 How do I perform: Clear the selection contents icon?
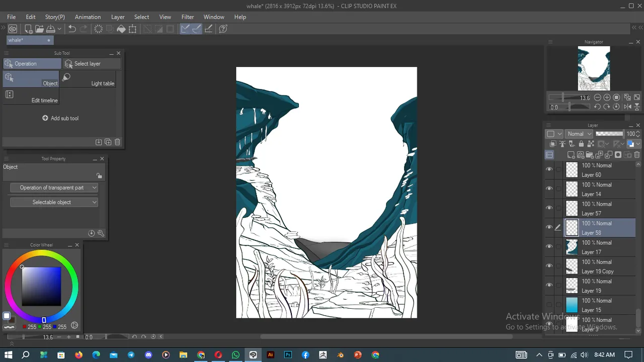pos(99,29)
